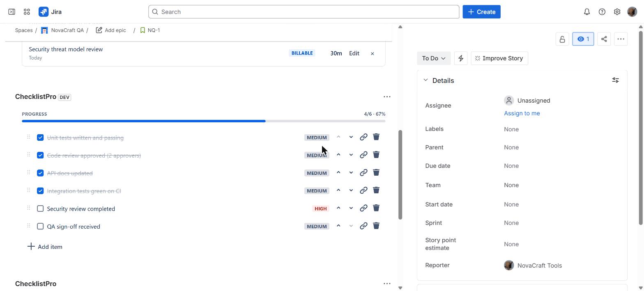
Task: Click Improve Story button
Action: click(x=499, y=58)
